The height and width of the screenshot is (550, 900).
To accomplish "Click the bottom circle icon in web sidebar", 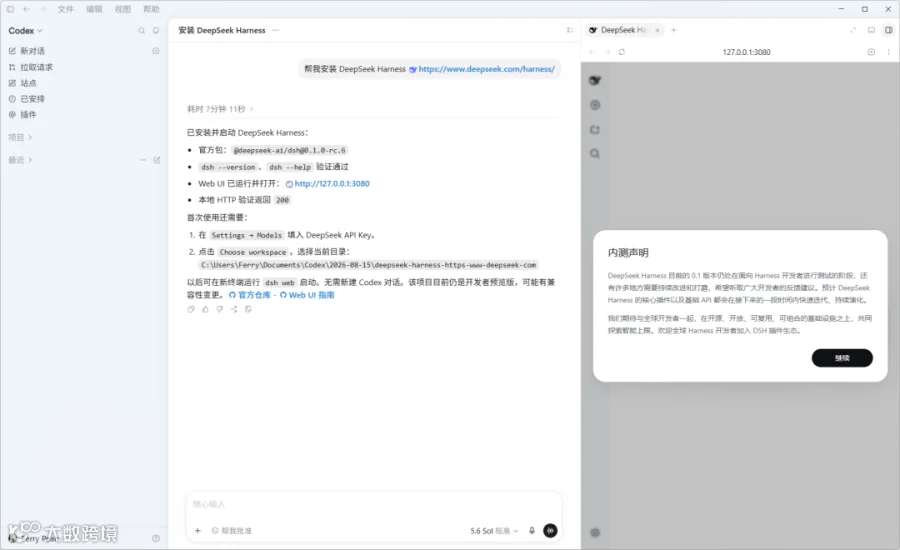I will point(595,533).
